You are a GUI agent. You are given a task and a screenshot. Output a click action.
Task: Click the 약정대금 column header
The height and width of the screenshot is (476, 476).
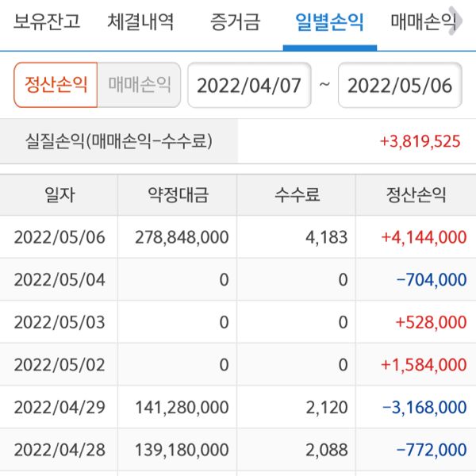click(178, 195)
